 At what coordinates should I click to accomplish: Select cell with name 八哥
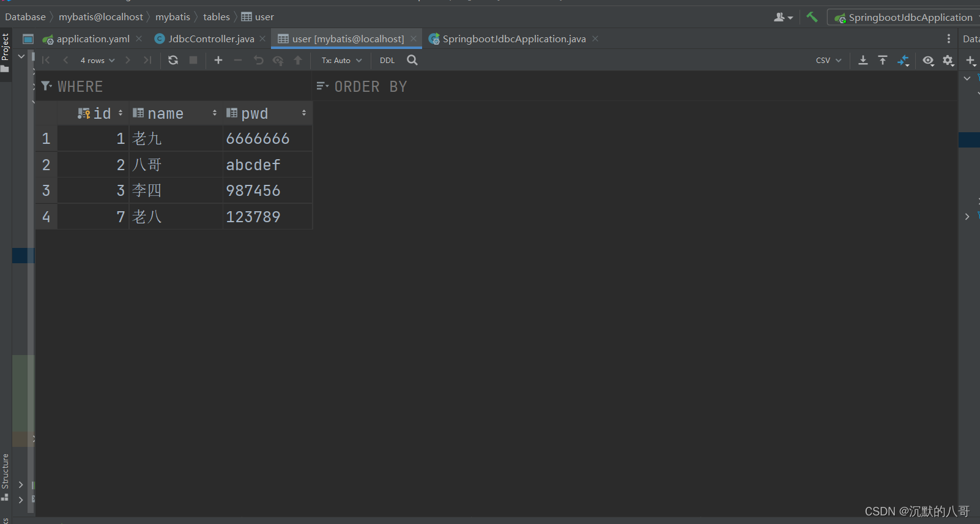pyautogui.click(x=176, y=165)
